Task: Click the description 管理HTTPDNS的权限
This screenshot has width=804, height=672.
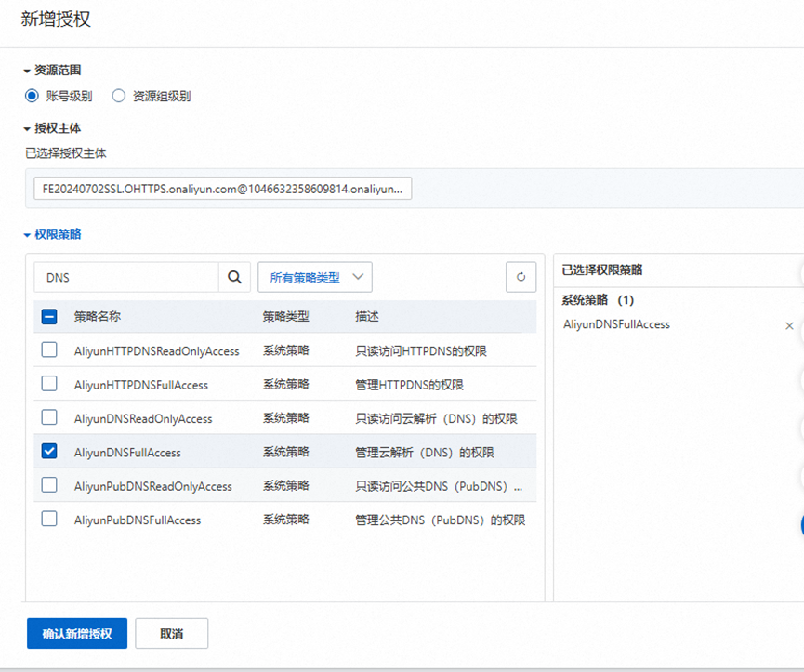Action: [x=409, y=385]
